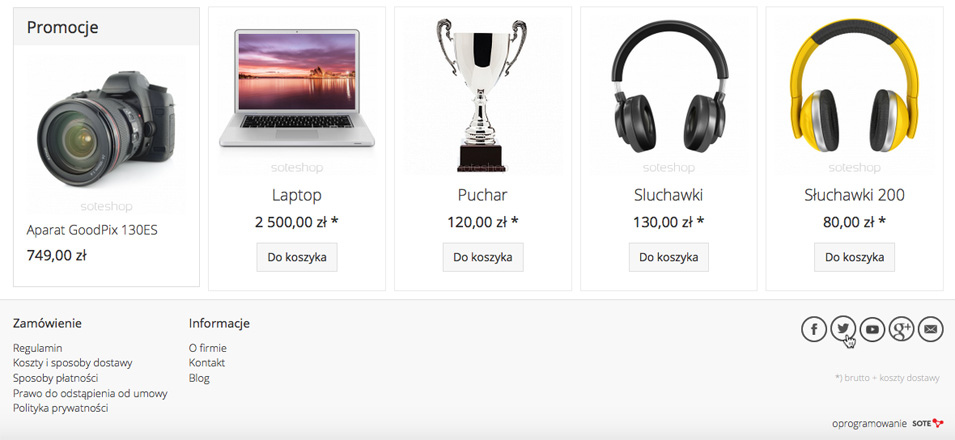Open the Puchar product title
This screenshot has height=440, width=955.
482,195
